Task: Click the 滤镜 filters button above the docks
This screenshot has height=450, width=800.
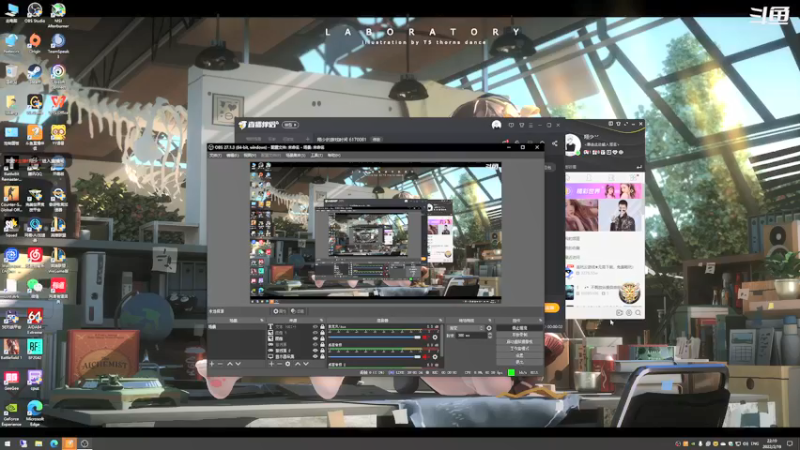Action: coord(297,311)
